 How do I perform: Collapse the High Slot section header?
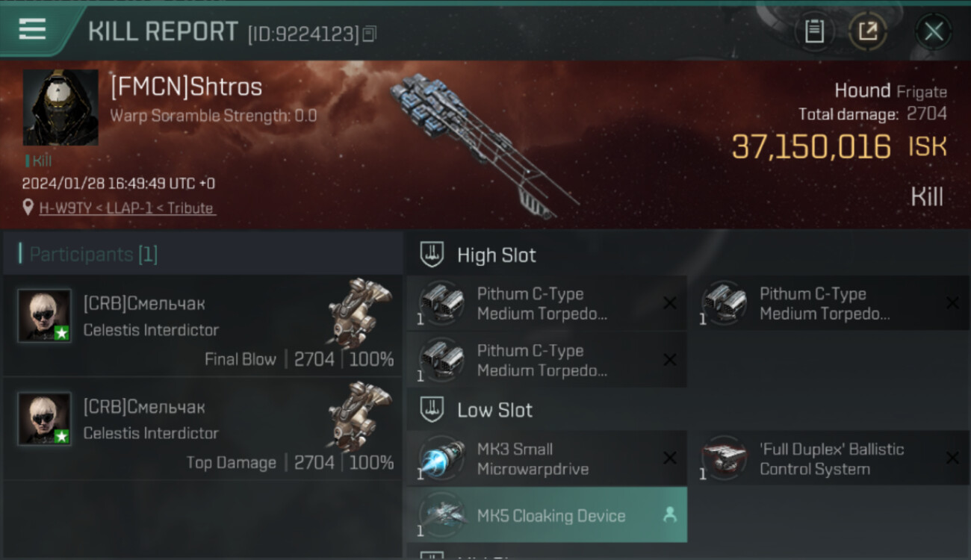point(687,255)
